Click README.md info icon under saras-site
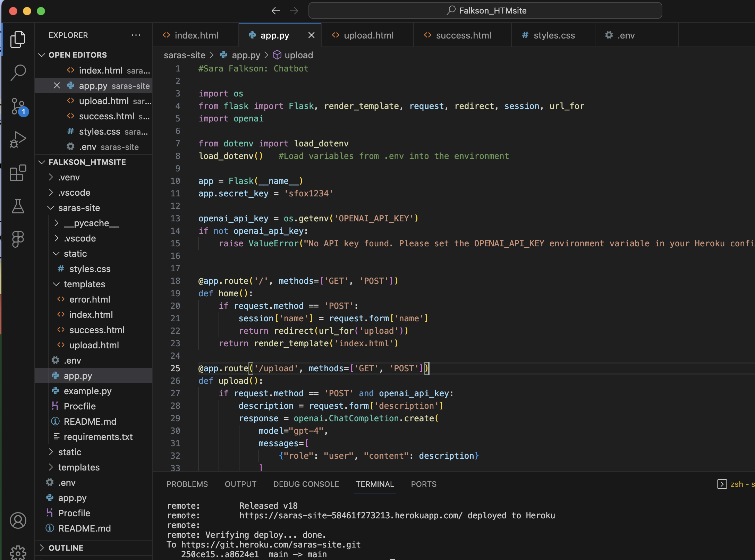 pyautogui.click(x=55, y=421)
